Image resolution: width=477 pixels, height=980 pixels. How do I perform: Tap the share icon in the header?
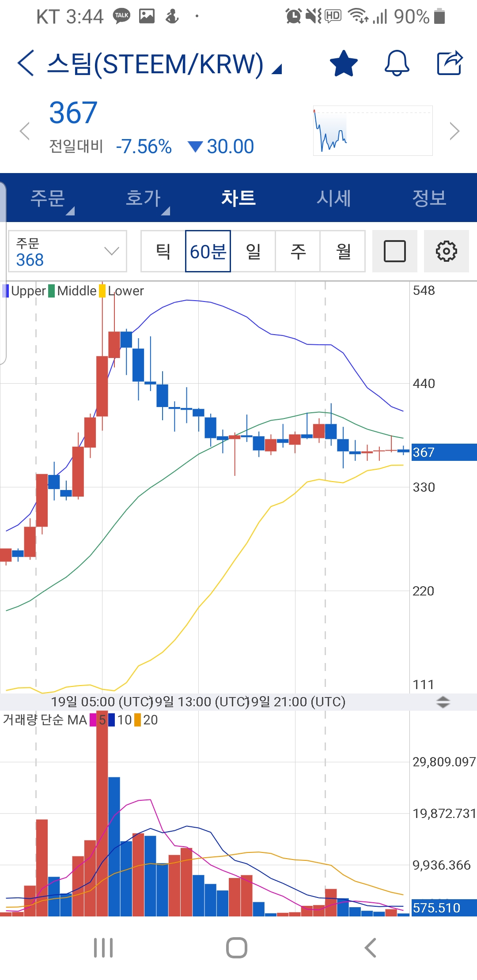(x=450, y=63)
